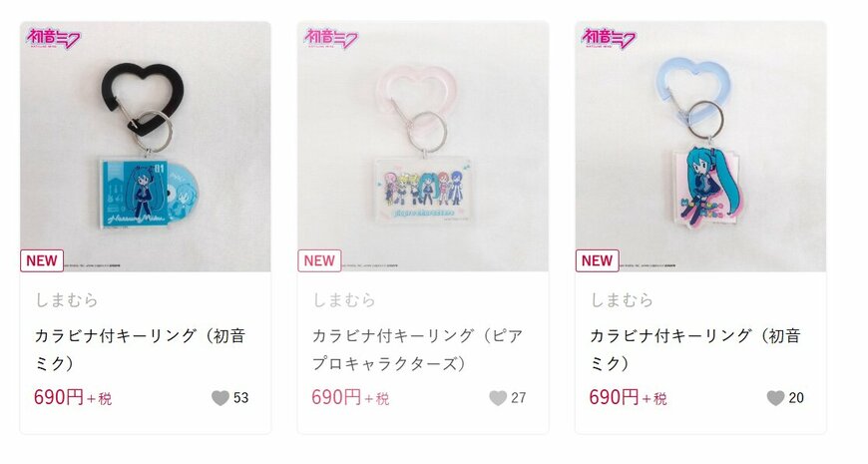Image resolution: width=868 pixels, height=464 pixels.
Task: Favorite the third keyring with 20 likes
Action: tap(775, 397)
